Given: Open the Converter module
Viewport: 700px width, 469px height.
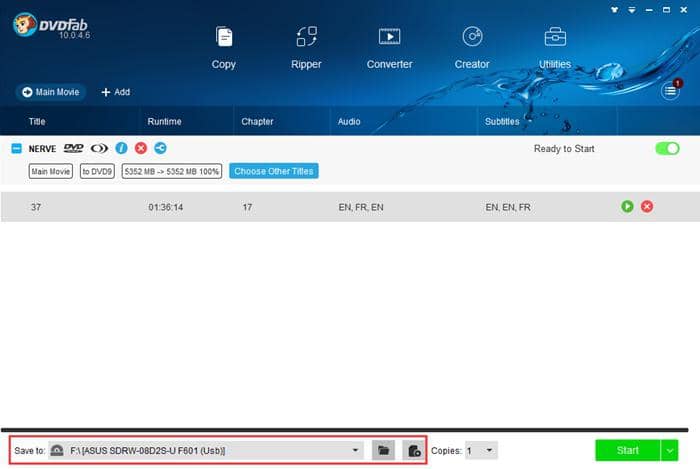Looking at the screenshot, I should pos(389,48).
